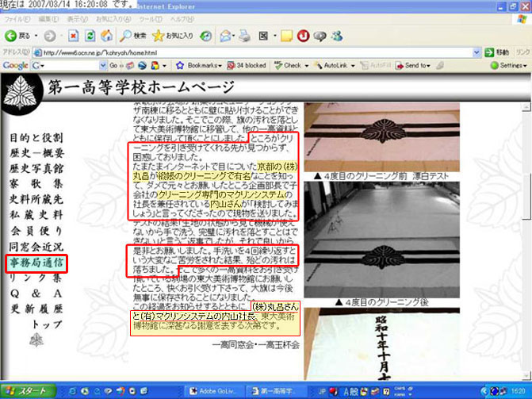The height and width of the screenshot is (399, 532).
Task: Open the Back button history dropdown arrow
Action: click(x=36, y=36)
